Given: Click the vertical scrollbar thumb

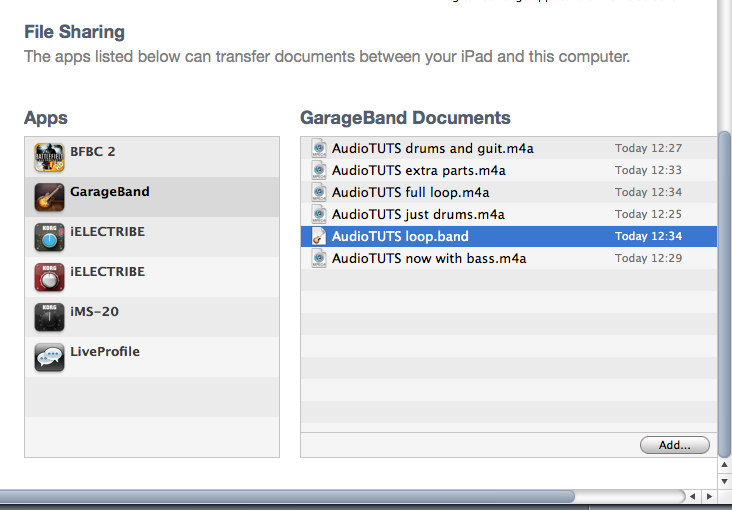Looking at the screenshot, I should pyautogui.click(x=724, y=294).
